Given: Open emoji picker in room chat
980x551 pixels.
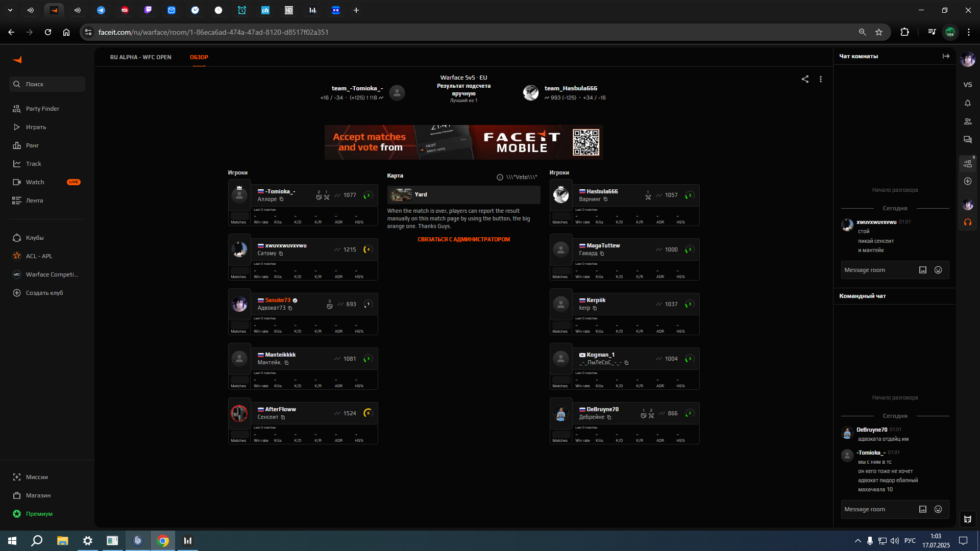Looking at the screenshot, I should tap(938, 270).
